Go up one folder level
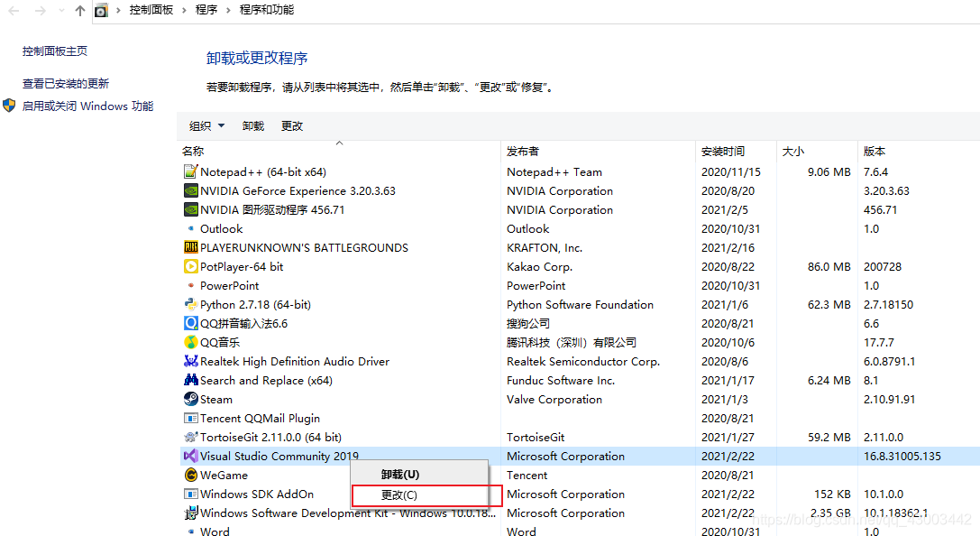Screen dimensions: 980x536 coord(80,11)
